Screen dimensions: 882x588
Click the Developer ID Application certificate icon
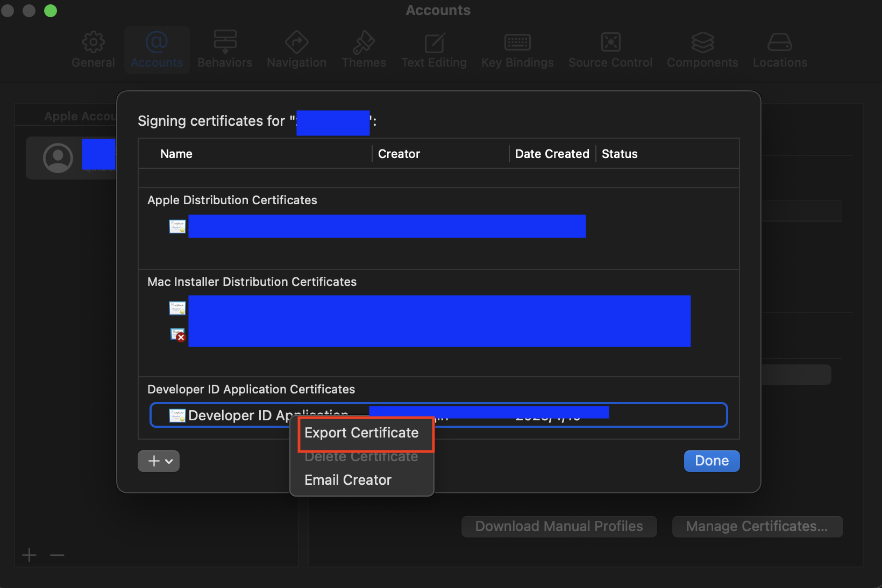click(x=177, y=415)
